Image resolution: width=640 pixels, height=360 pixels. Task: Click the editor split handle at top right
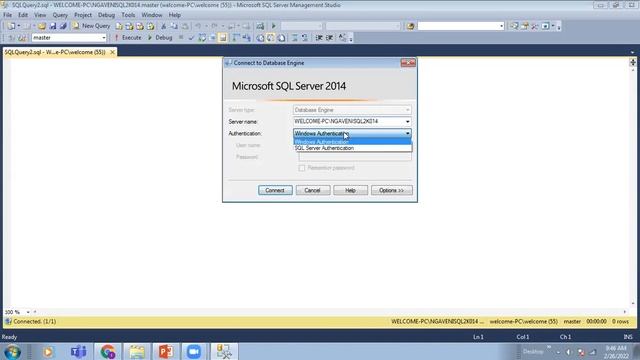click(633, 62)
